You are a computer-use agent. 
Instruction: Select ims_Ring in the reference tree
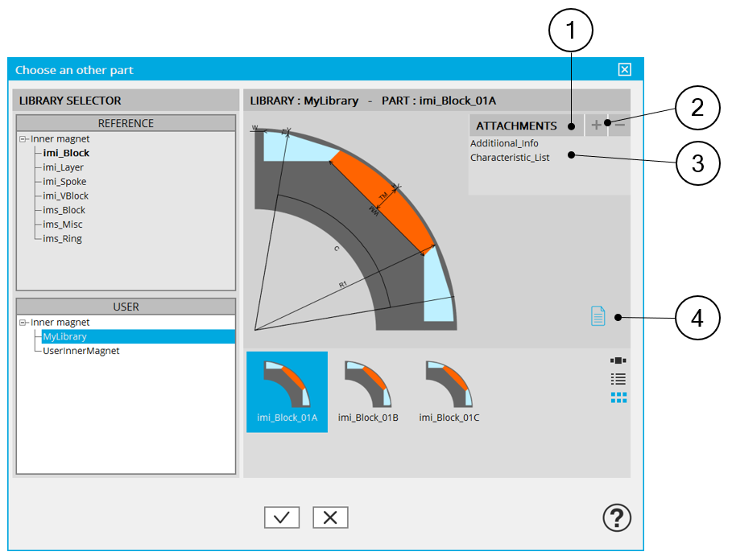click(x=62, y=239)
